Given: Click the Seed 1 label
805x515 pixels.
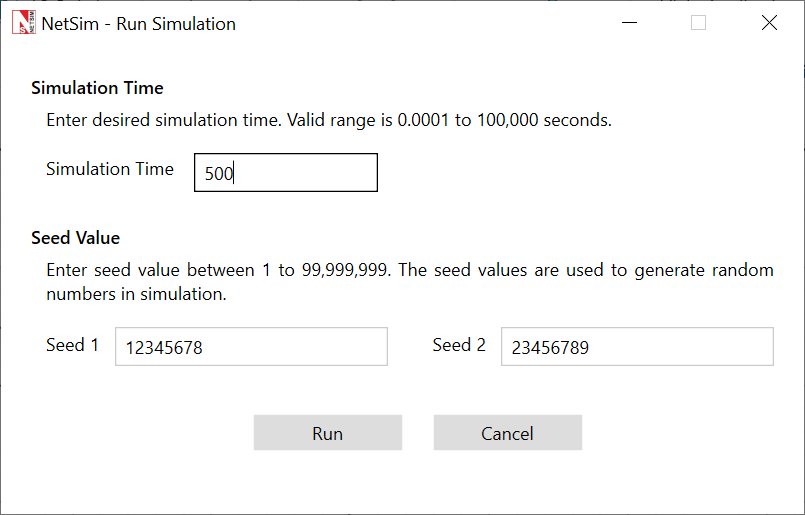Looking at the screenshot, I should (x=72, y=345).
